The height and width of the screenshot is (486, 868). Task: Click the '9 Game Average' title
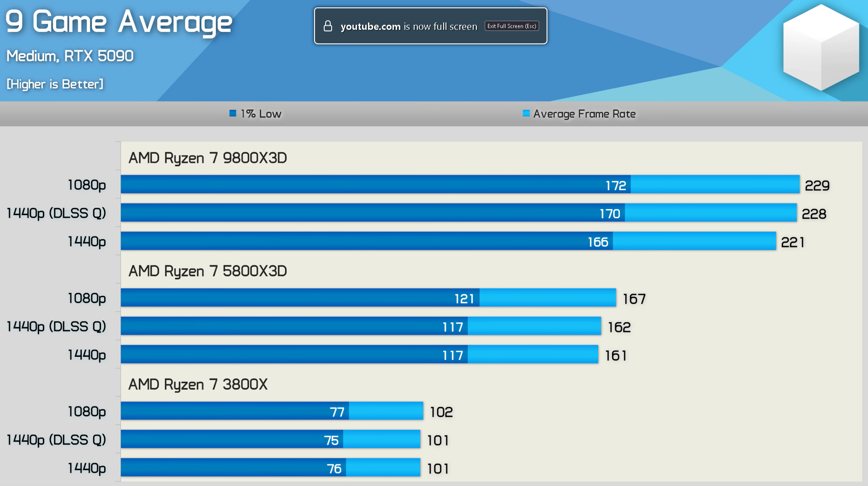[x=119, y=22]
